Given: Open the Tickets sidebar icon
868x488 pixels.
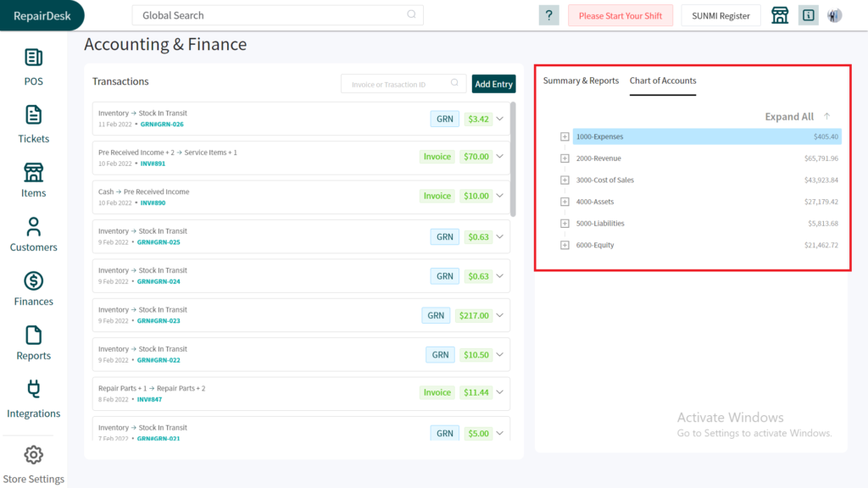Looking at the screenshot, I should point(33,115).
